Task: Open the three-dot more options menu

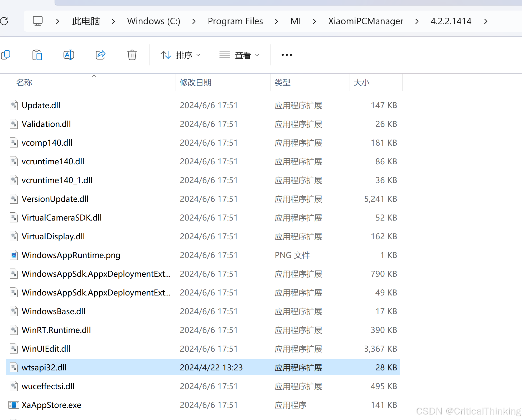Action: (x=287, y=55)
